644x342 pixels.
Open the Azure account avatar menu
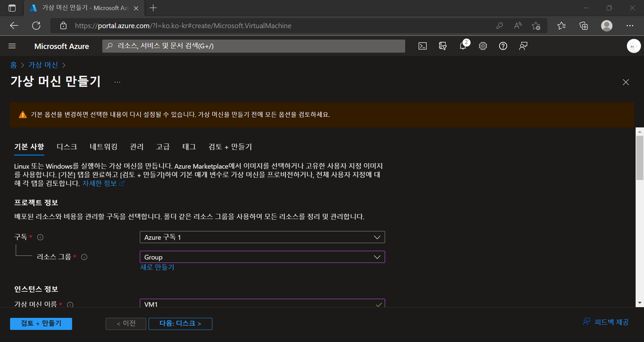tap(633, 46)
